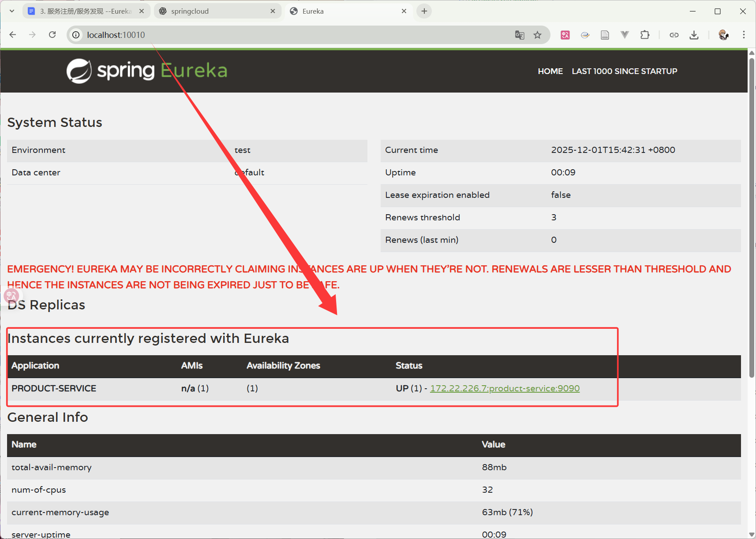756x539 pixels.
Task: Click the System Status heading
Action: click(55, 122)
